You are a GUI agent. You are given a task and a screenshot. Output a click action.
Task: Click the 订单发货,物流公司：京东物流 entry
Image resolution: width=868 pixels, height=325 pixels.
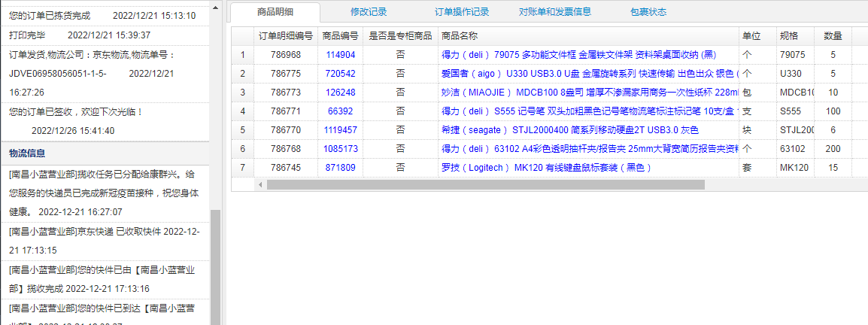(105, 74)
